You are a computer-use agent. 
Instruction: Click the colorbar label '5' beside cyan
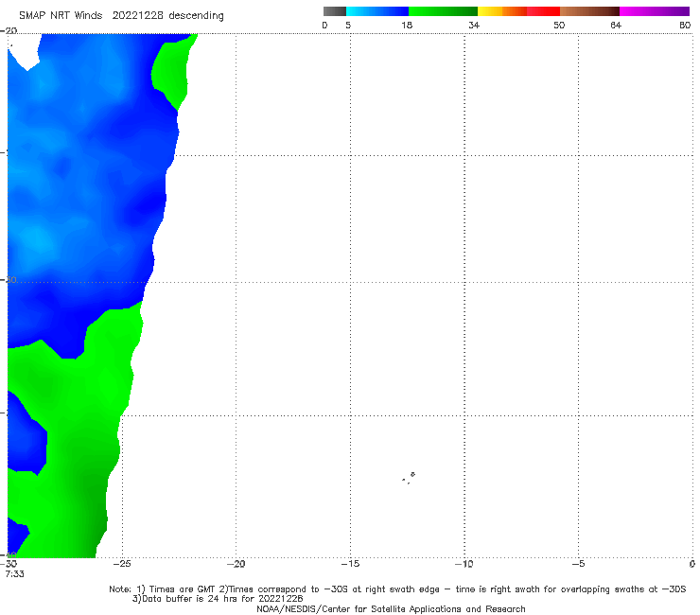point(348,25)
